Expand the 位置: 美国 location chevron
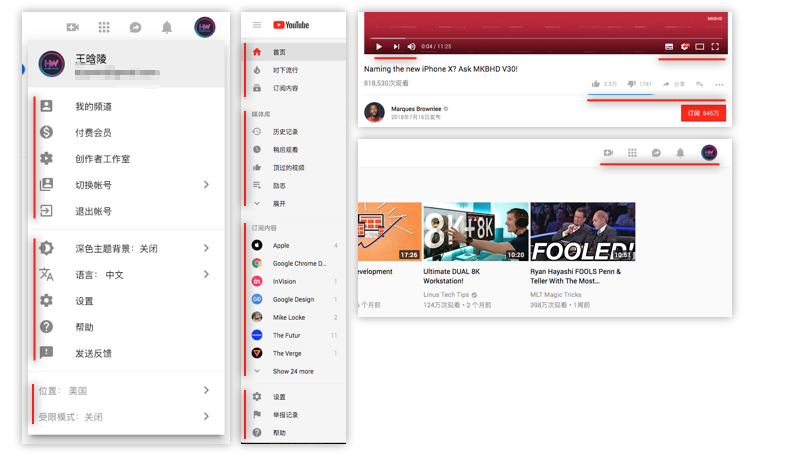Image resolution: width=791 pixels, height=458 pixels. [206, 390]
